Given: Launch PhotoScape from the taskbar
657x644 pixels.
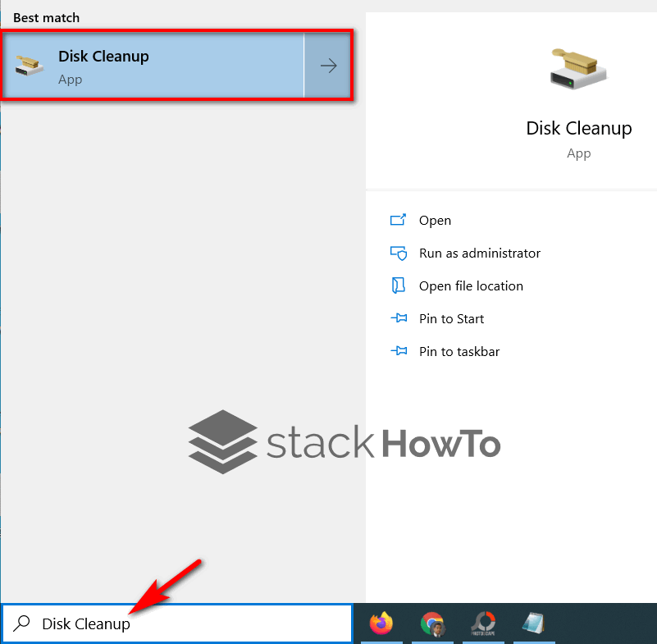Looking at the screenshot, I should point(483,622).
